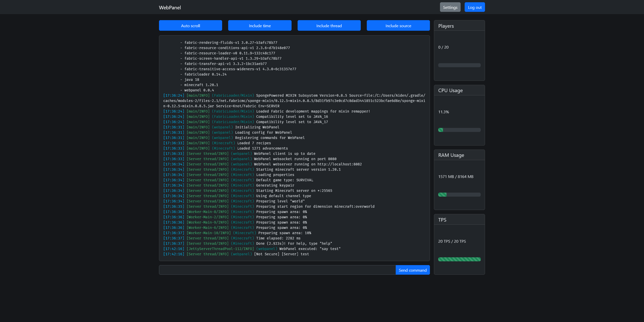Click the RAM usage progress bar
This screenshot has width=644, height=322.
click(x=459, y=194)
